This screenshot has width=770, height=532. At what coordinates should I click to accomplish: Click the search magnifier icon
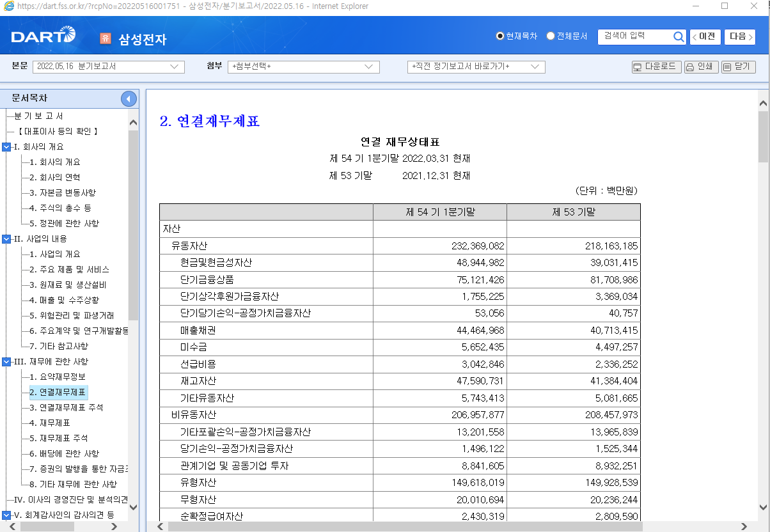(679, 37)
